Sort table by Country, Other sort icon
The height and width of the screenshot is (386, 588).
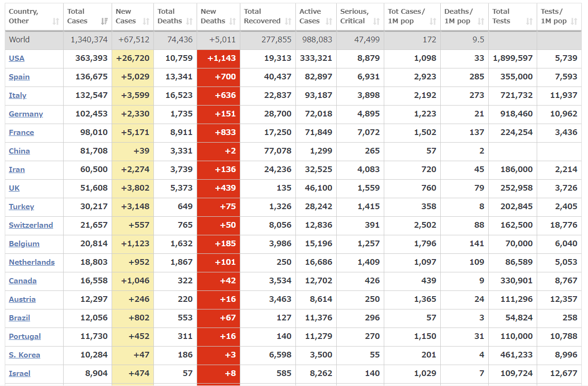pos(56,21)
